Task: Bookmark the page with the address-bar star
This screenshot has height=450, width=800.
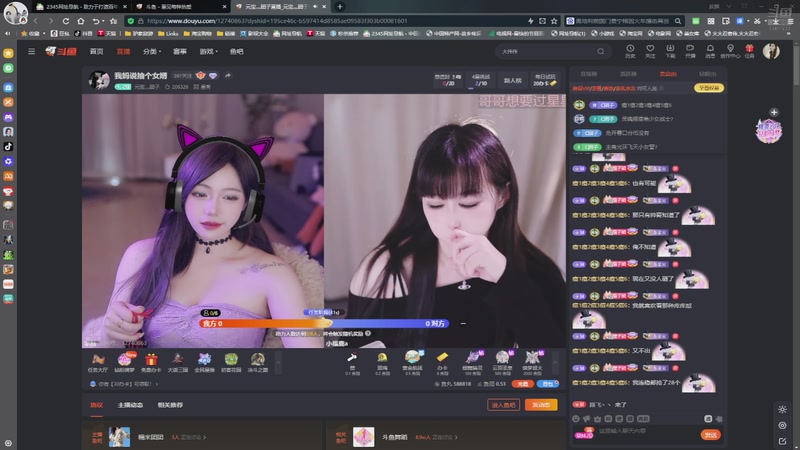Action: pos(554,21)
